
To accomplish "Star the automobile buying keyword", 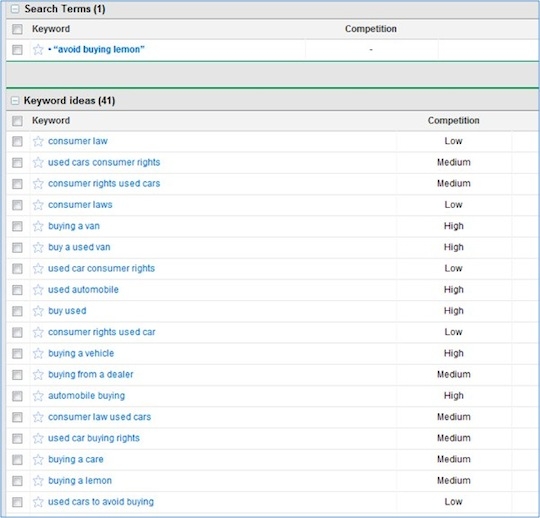I will tap(38, 396).
